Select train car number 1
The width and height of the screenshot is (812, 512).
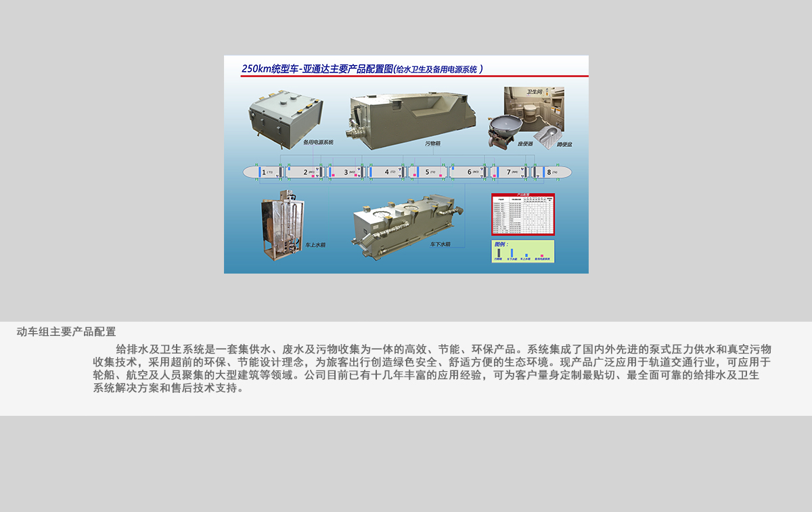264,172
